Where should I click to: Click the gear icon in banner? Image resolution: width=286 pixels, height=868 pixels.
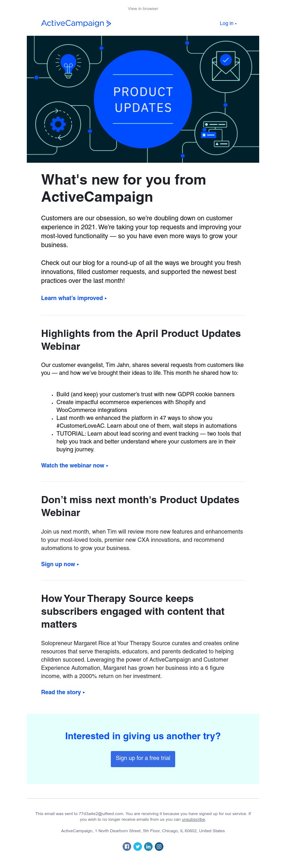tap(58, 124)
